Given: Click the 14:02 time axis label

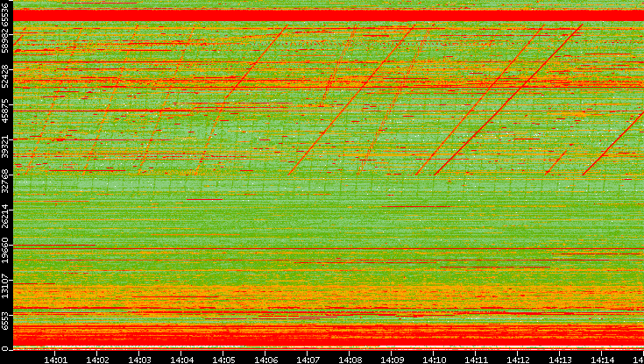Looking at the screenshot, I should pyautogui.click(x=97, y=360).
